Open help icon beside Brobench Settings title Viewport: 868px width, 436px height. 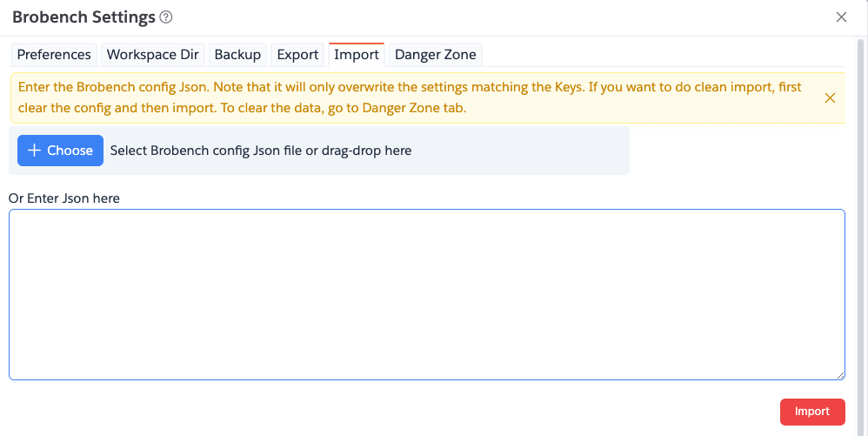point(165,17)
